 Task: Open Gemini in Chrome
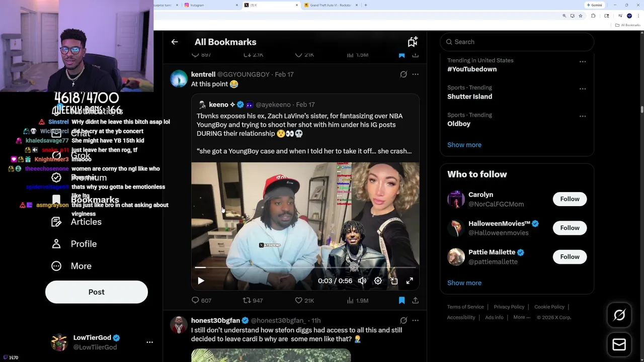pos(594,5)
